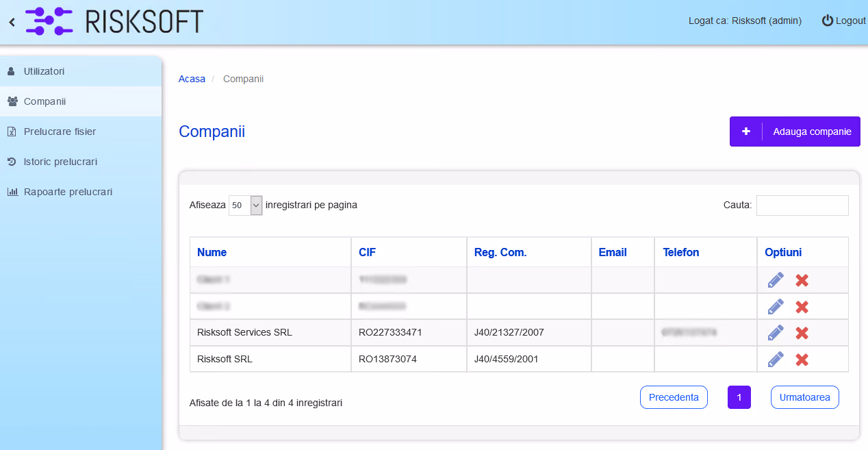Image resolution: width=868 pixels, height=450 pixels.
Task: Sort table by Email column
Action: (x=623, y=252)
